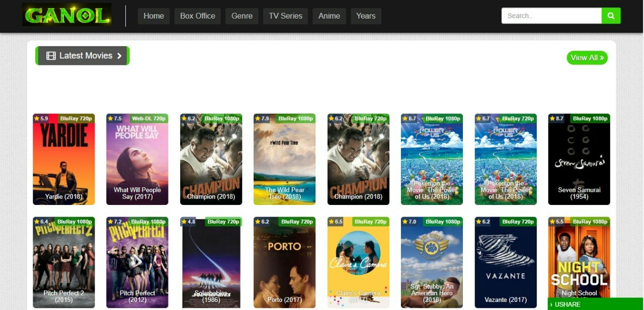Open the Box Office section

(198, 16)
